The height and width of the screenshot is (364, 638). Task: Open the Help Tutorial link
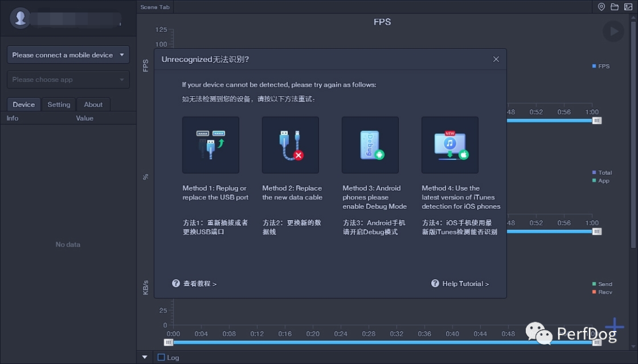coord(466,284)
